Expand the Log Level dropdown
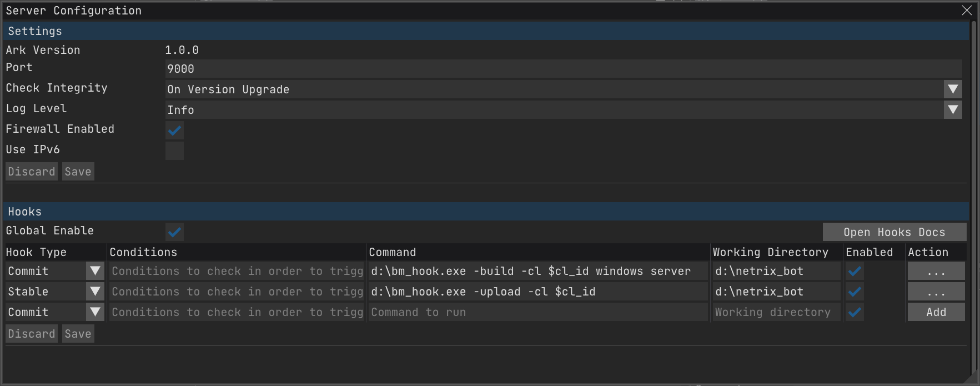The width and height of the screenshot is (980, 386). click(x=953, y=110)
